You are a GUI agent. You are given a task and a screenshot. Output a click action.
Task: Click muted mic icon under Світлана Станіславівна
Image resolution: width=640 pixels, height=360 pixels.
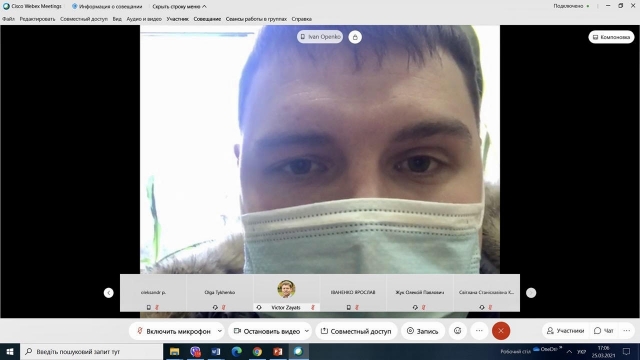pos(490,307)
